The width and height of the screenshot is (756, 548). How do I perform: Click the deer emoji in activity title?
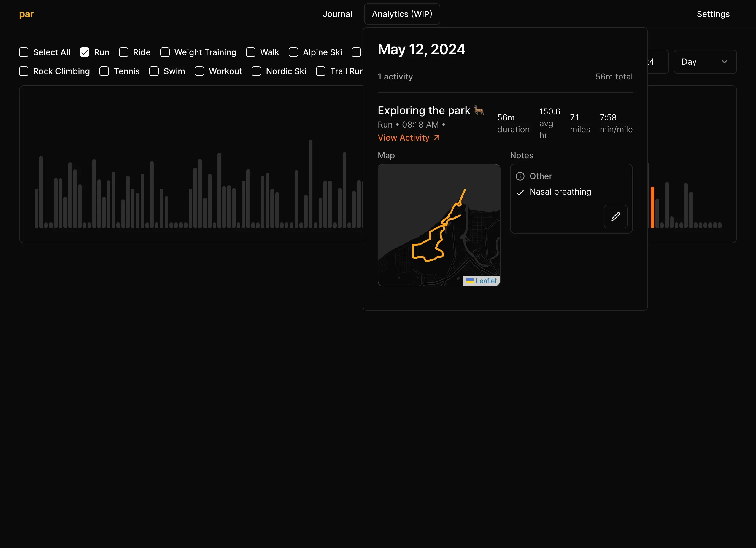479,110
